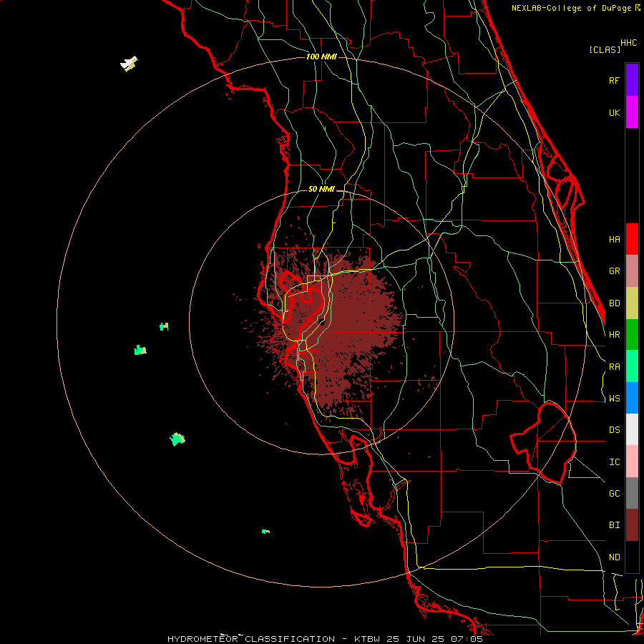Click the 100 NMI range ring label

(x=321, y=57)
